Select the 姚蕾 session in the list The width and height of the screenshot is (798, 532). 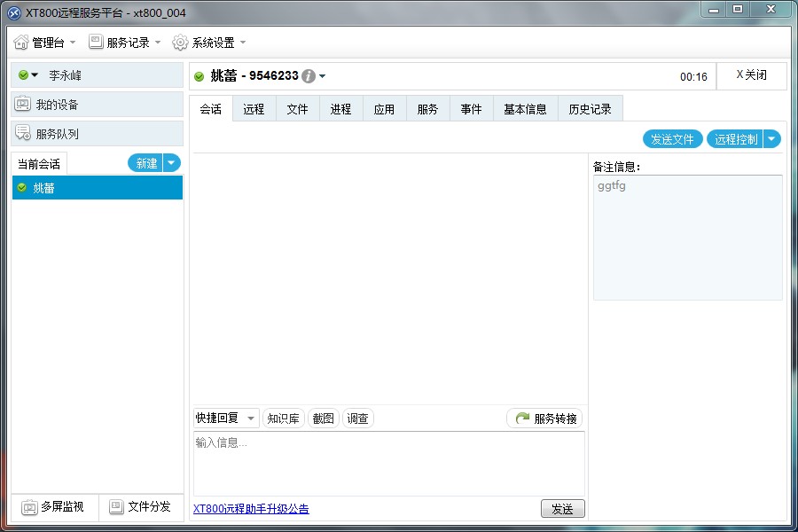pos(98,188)
